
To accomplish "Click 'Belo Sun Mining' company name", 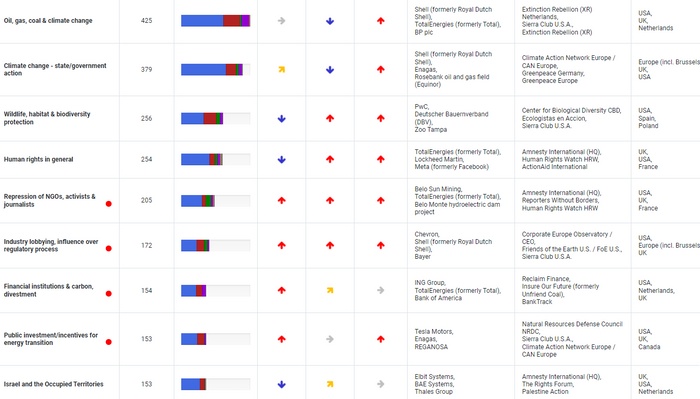I will (x=438, y=189).
